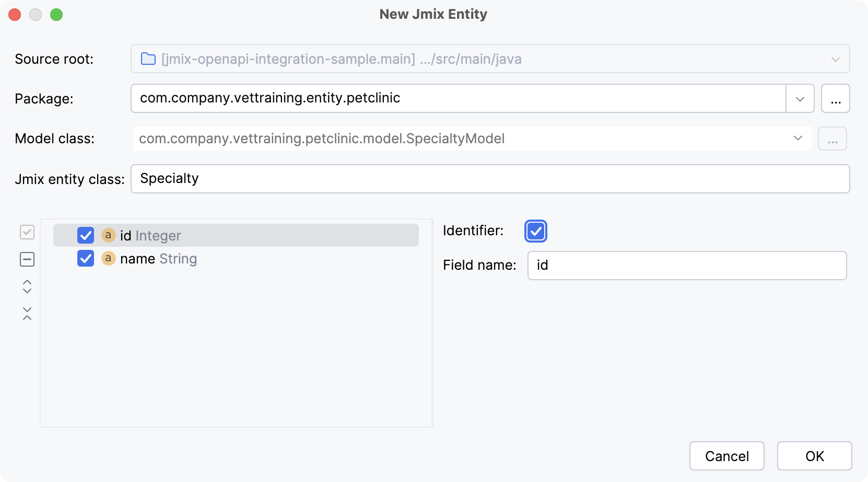The width and height of the screenshot is (868, 482).
Task: Click the folder icon in the Source root field
Action: 148,59
